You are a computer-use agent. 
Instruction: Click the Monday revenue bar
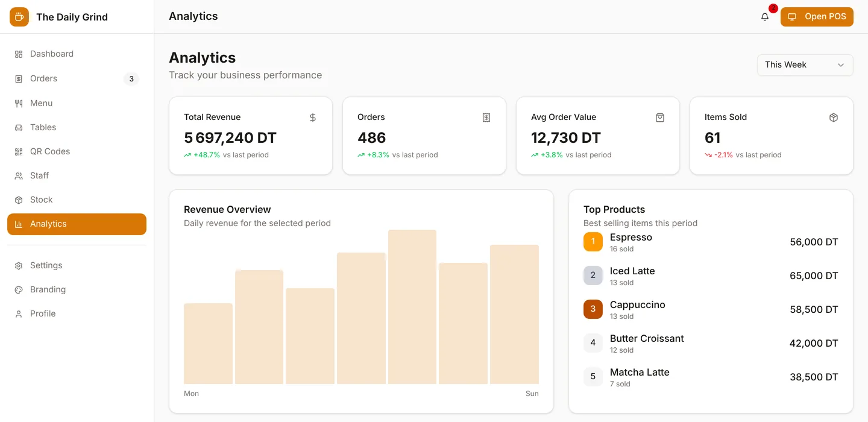click(208, 344)
